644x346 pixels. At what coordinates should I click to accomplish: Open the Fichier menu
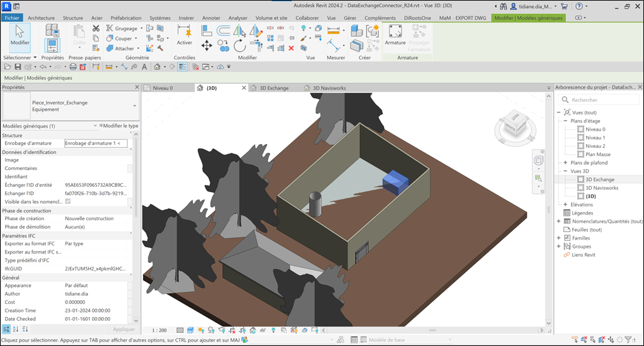click(x=12, y=18)
